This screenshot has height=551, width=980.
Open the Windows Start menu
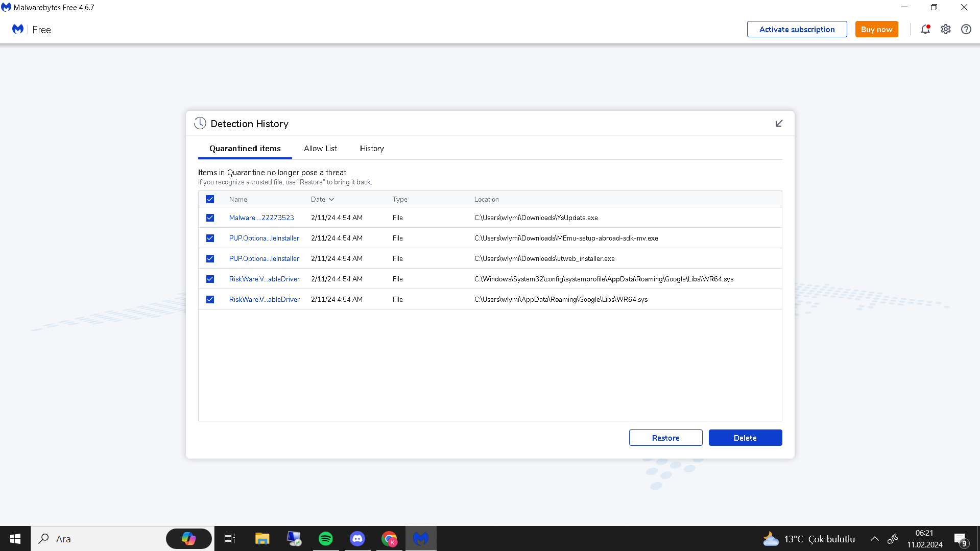[x=15, y=539]
